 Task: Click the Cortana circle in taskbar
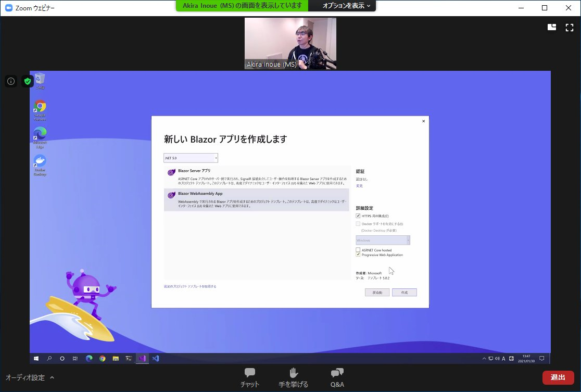(62, 358)
